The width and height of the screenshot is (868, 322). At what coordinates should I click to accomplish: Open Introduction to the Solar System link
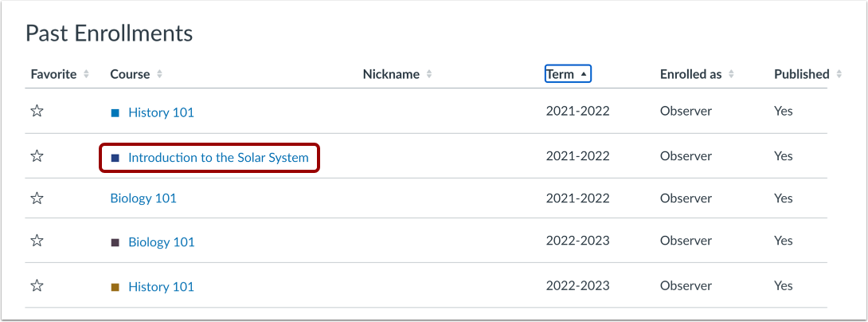tap(218, 158)
